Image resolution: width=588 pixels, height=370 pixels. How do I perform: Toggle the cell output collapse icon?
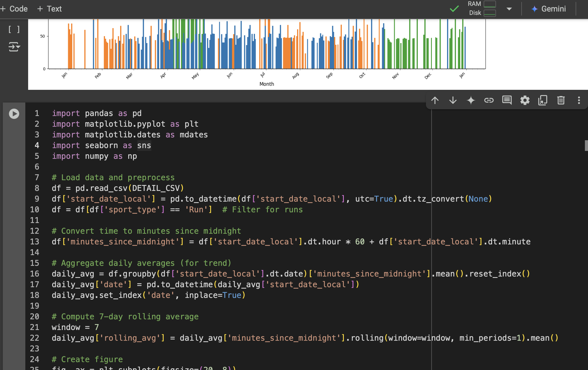14,47
